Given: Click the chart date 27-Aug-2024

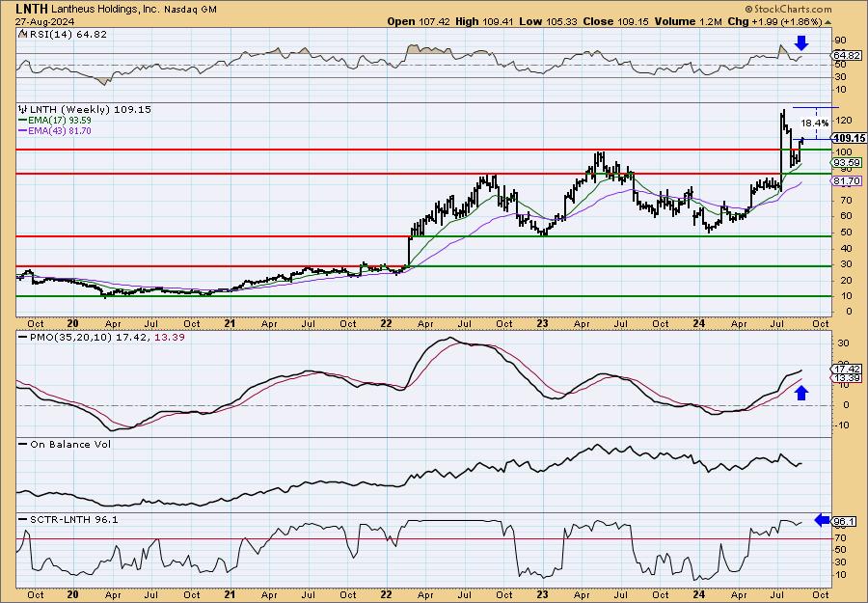Looking at the screenshot, I should click(43, 21).
